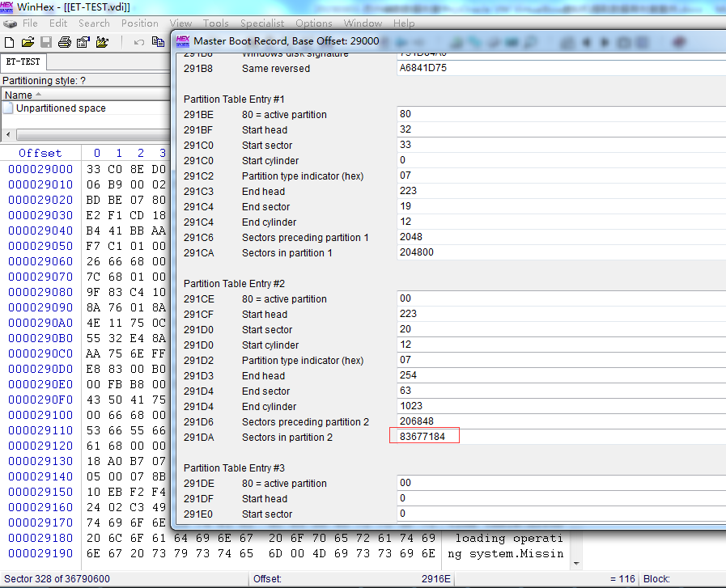
Task: Edit Entry #1 End cylinder field 12
Action: 561,222
